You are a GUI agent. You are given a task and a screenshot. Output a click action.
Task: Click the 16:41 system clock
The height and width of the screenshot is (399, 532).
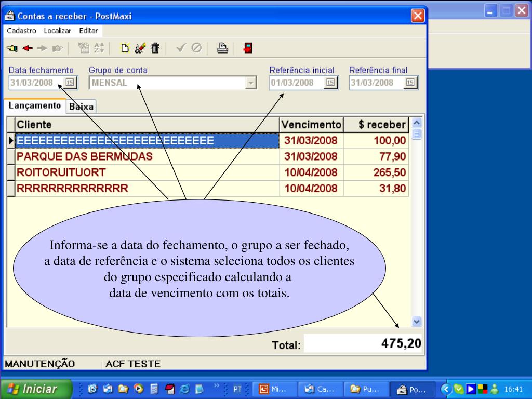point(513,389)
